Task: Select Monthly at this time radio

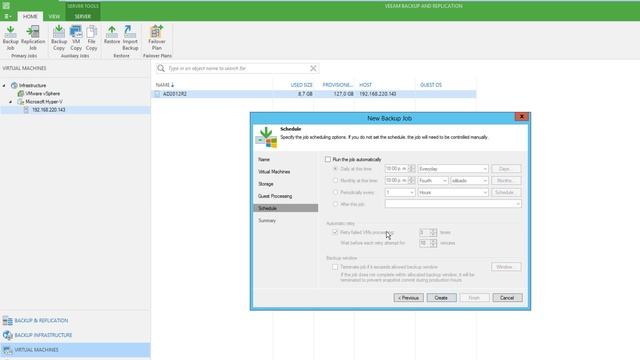Action: 336,180
